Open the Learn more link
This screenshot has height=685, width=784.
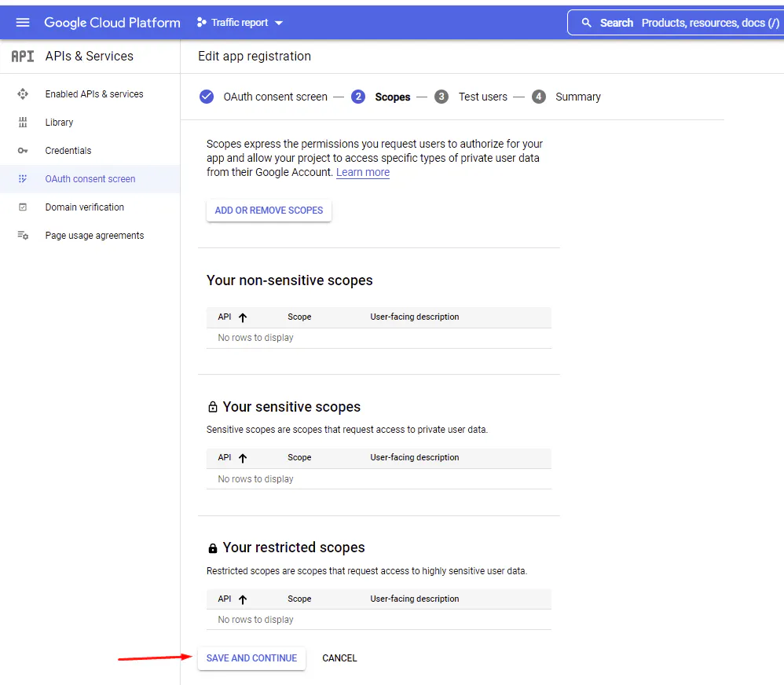click(363, 173)
